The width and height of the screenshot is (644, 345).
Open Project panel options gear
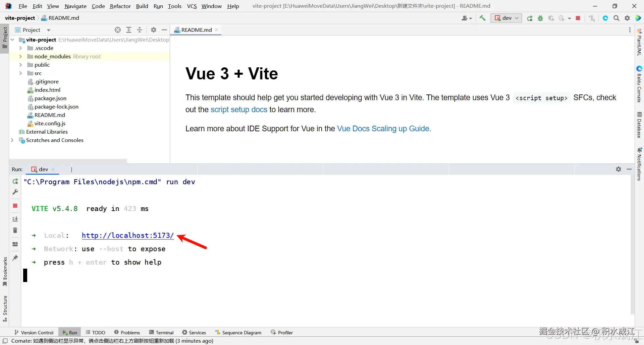pos(154,30)
